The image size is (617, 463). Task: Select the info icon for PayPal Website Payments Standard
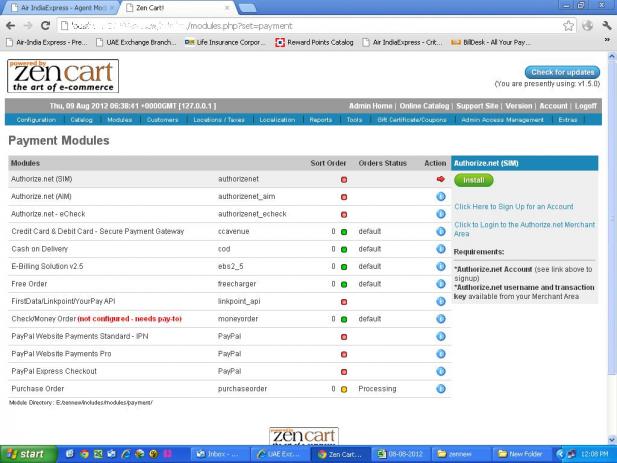441,336
